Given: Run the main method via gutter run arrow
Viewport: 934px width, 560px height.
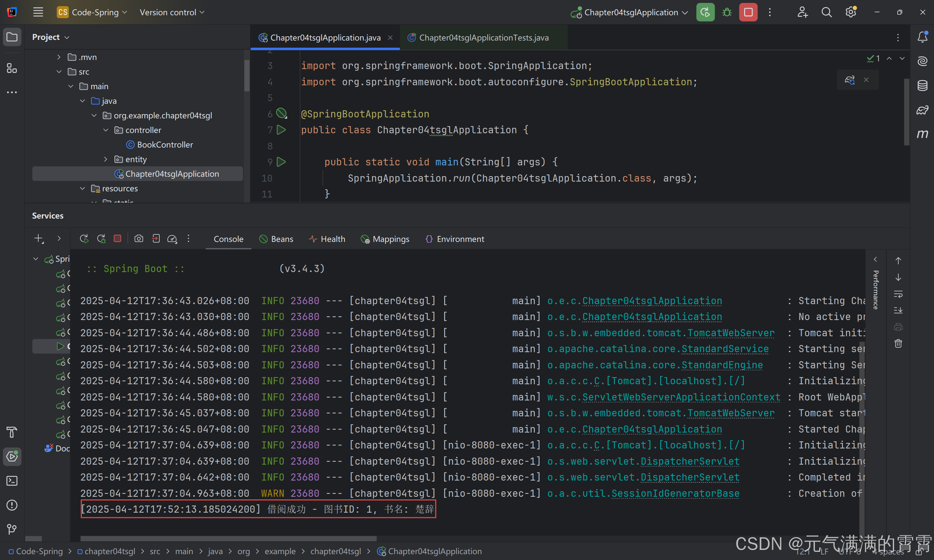Looking at the screenshot, I should (282, 161).
